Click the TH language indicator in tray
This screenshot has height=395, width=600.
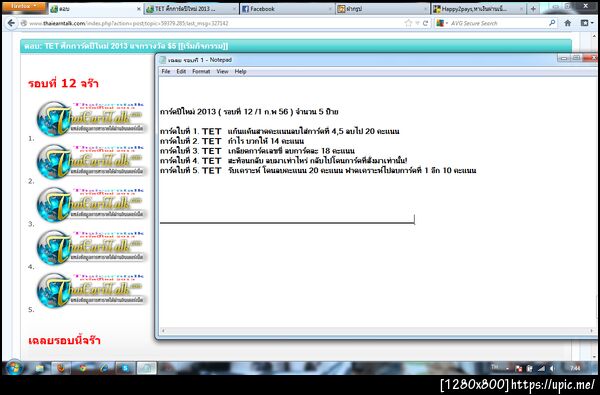[495, 367]
